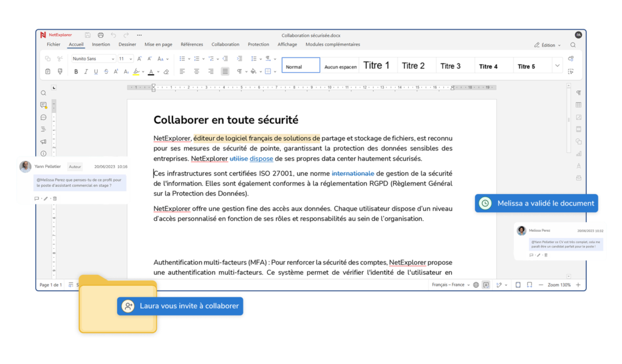Open the Comments panel in left sidebar
The width and height of the screenshot is (622, 364).
tap(44, 105)
